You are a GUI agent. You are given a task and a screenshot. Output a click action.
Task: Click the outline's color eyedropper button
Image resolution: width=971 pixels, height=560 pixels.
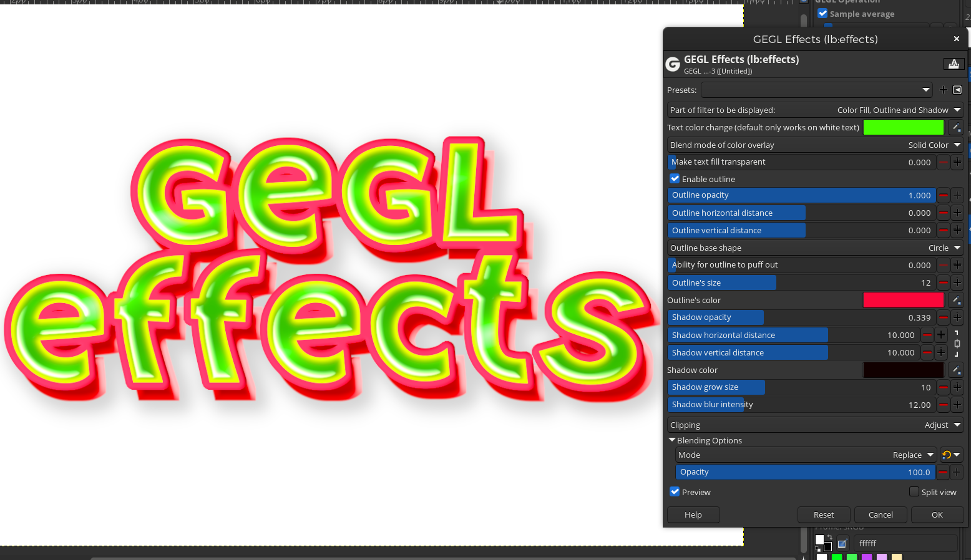(955, 300)
